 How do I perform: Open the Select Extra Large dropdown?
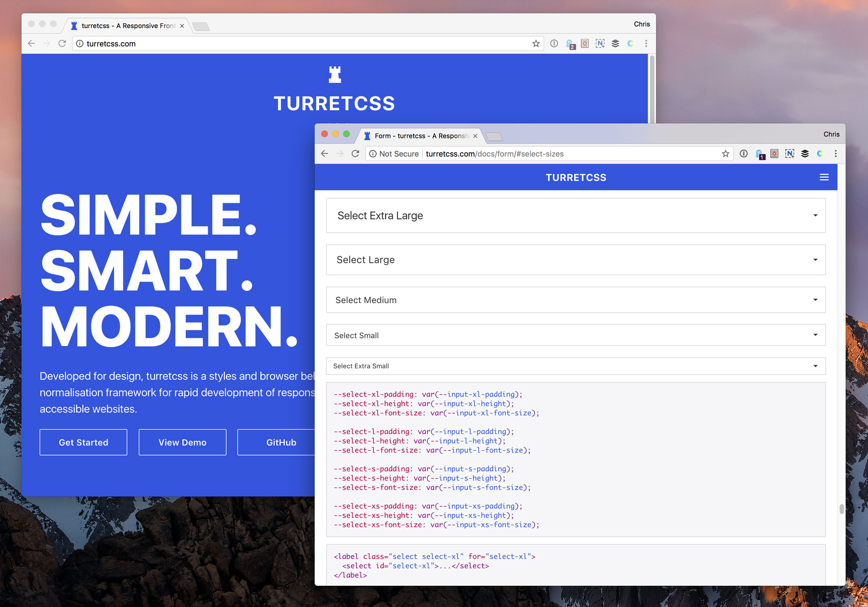575,216
